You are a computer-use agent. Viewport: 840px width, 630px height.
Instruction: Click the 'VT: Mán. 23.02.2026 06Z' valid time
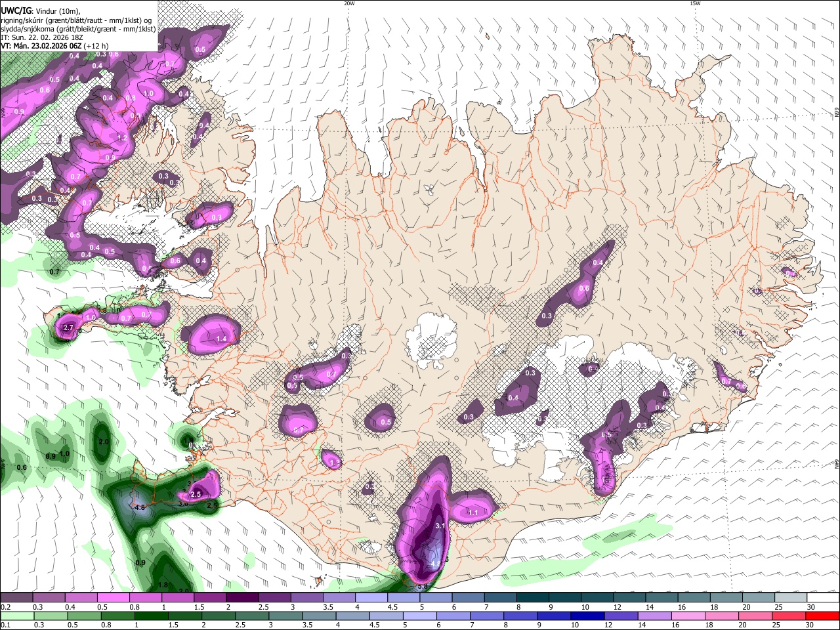(x=41, y=46)
